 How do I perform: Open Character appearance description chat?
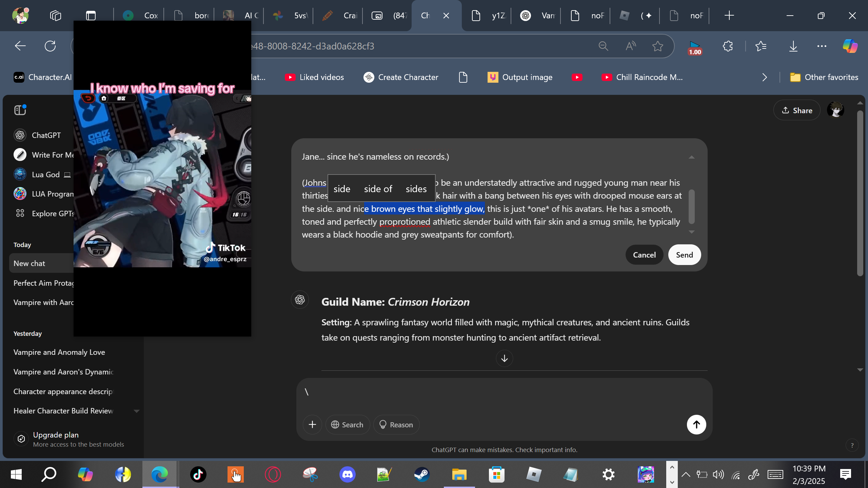point(63,391)
